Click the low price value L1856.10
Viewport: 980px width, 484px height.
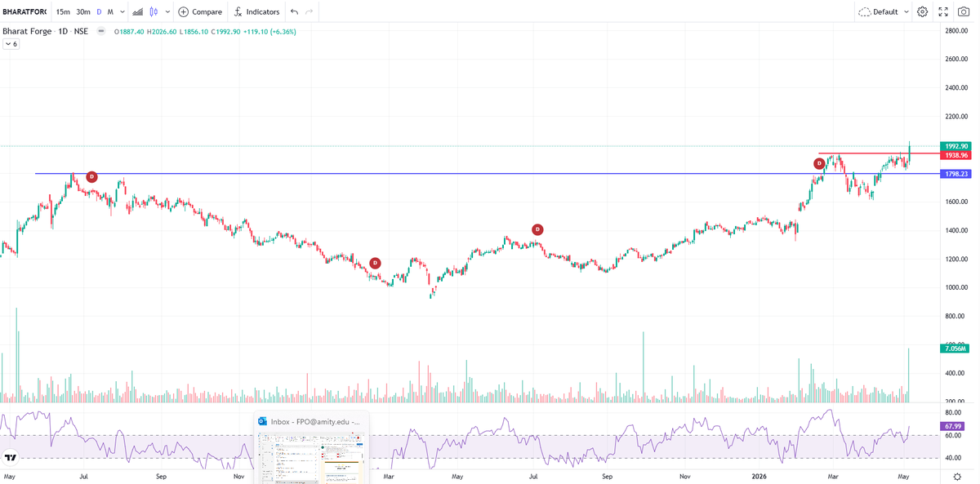(195, 32)
